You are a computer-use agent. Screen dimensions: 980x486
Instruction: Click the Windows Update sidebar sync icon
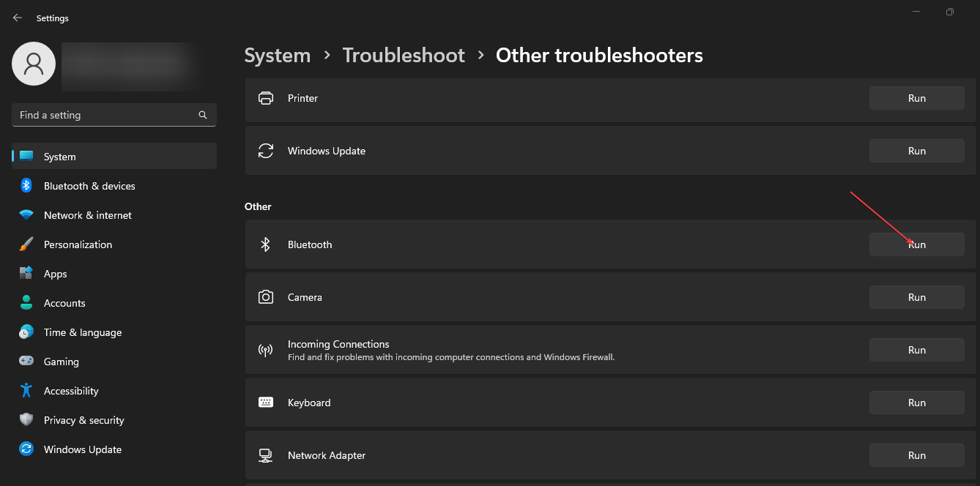pos(26,449)
